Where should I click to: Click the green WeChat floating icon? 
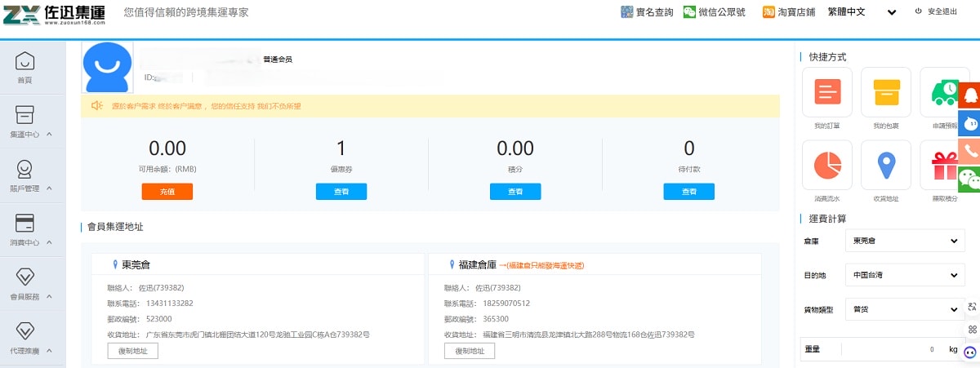pyautogui.click(x=969, y=179)
